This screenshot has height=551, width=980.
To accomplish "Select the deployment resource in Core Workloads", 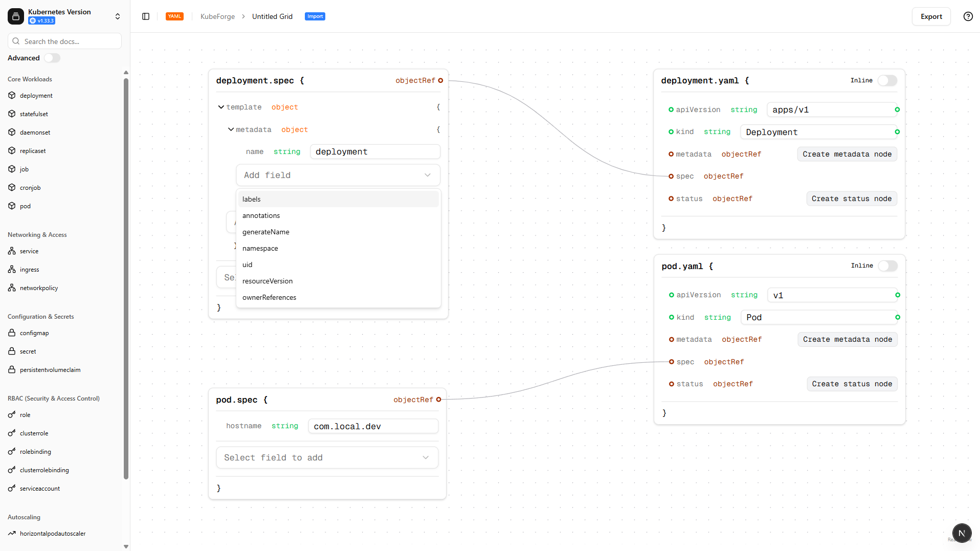I will (x=12, y=95).
